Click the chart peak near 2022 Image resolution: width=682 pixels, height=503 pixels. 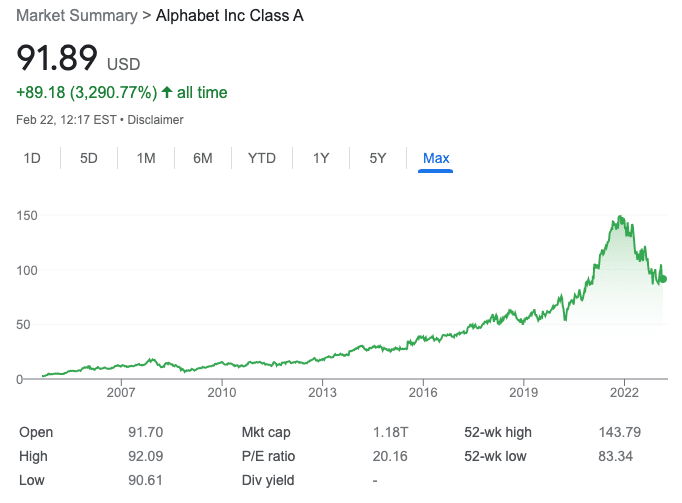[621, 216]
